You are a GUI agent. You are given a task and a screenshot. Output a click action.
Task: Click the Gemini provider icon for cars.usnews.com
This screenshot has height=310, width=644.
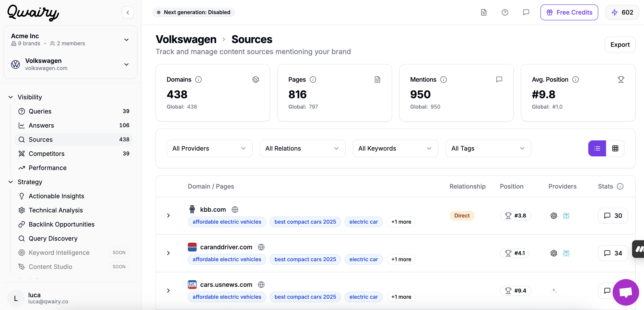(x=554, y=291)
